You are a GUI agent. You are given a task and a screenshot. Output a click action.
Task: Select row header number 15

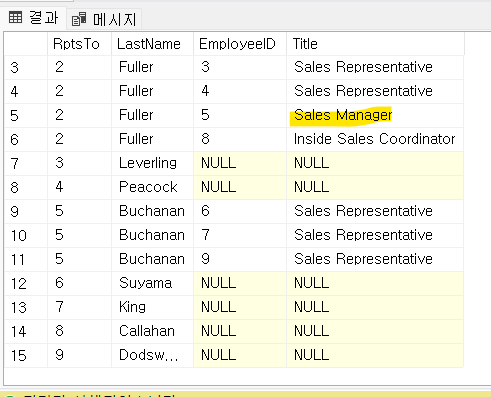pyautogui.click(x=26, y=356)
